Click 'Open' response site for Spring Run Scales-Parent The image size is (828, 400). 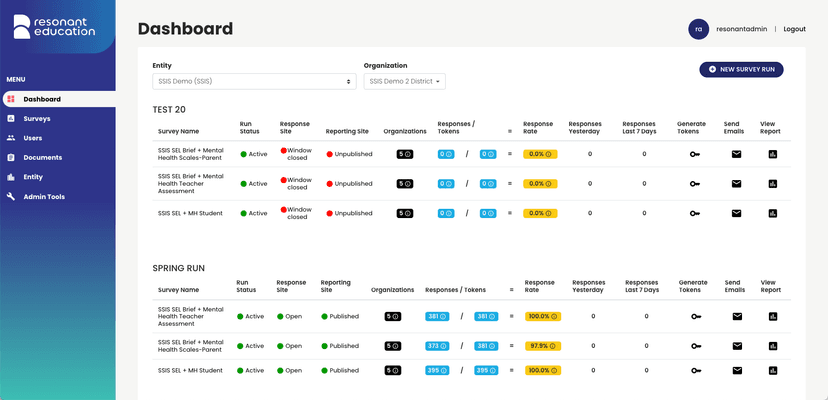289,346
